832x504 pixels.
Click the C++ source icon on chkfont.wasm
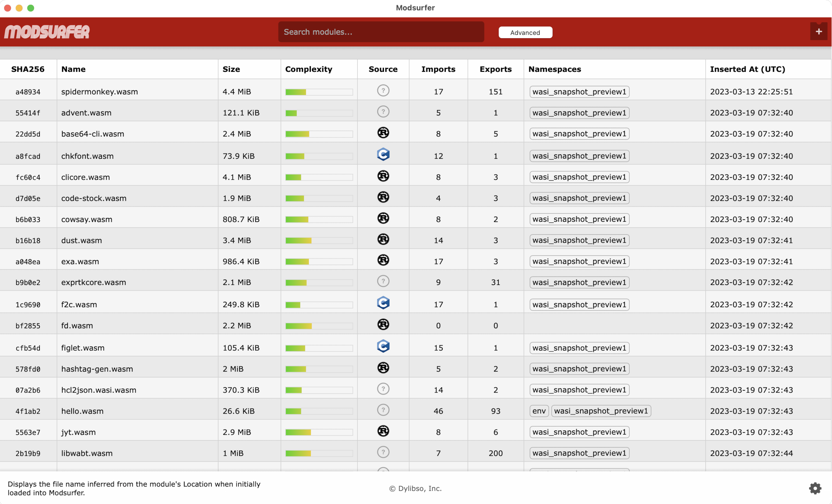[x=383, y=155]
